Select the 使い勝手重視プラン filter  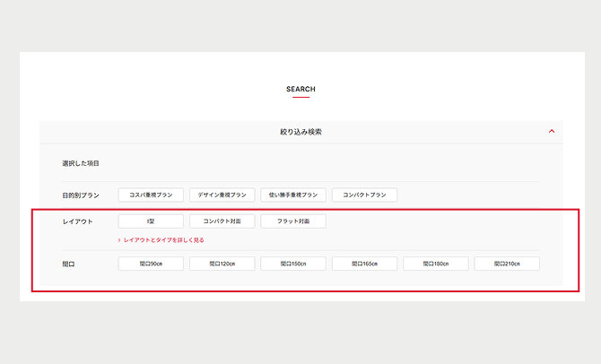tap(293, 195)
